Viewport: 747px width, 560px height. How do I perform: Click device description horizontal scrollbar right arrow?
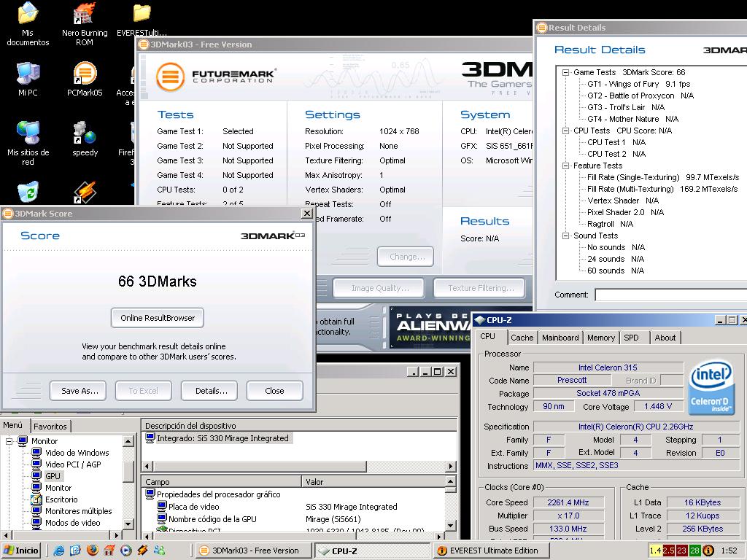[x=451, y=466]
